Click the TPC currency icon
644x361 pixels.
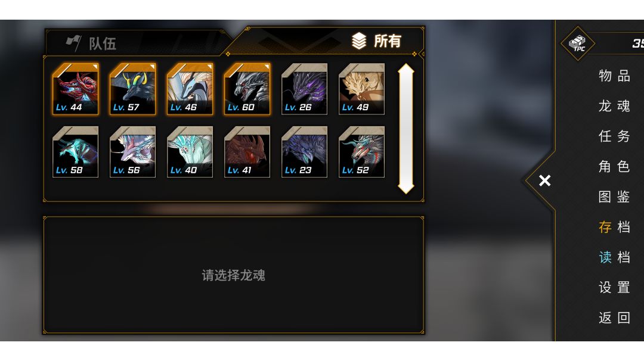[578, 43]
